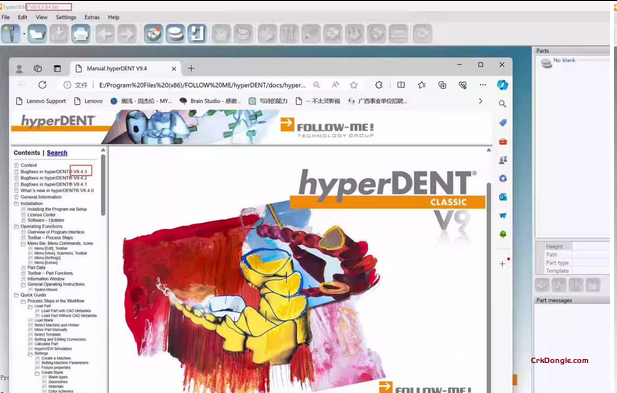Viewport: 617px width, 393px height.
Task: Close the Manual hyperDENT V9.4 tab
Action: click(x=174, y=68)
